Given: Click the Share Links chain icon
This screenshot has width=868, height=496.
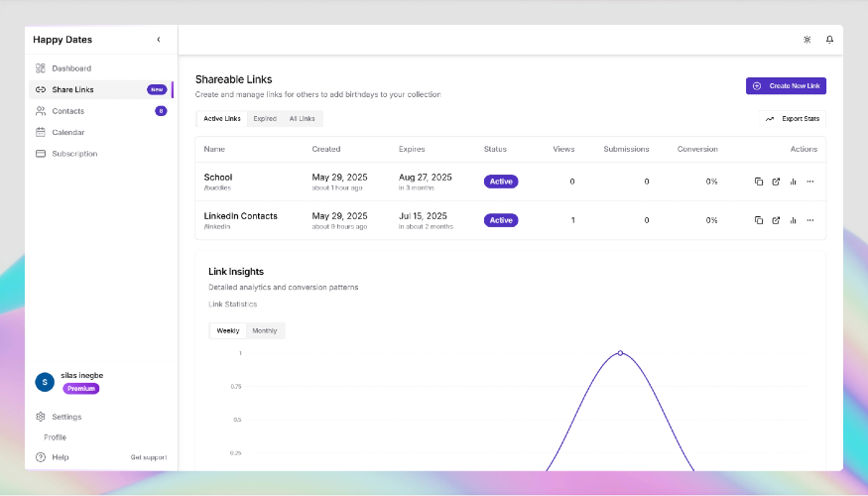Looking at the screenshot, I should click(41, 89).
